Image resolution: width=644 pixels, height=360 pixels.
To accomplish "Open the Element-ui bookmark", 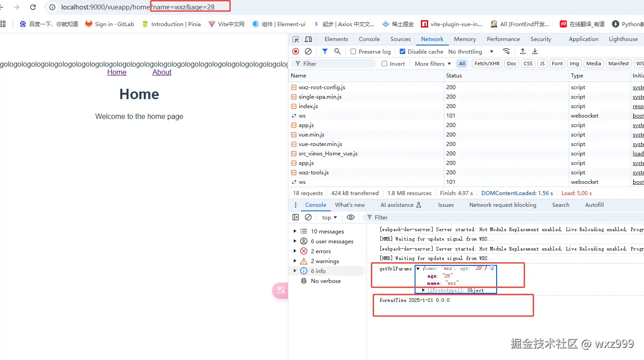I will tap(279, 24).
